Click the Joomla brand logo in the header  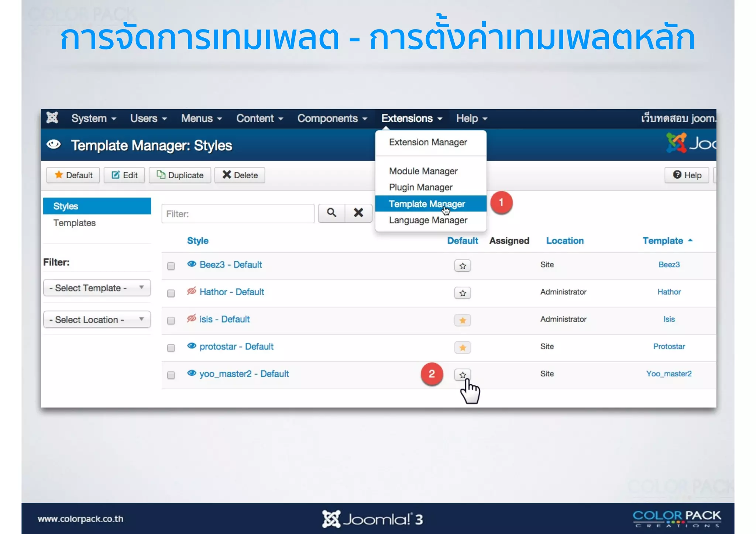691,143
